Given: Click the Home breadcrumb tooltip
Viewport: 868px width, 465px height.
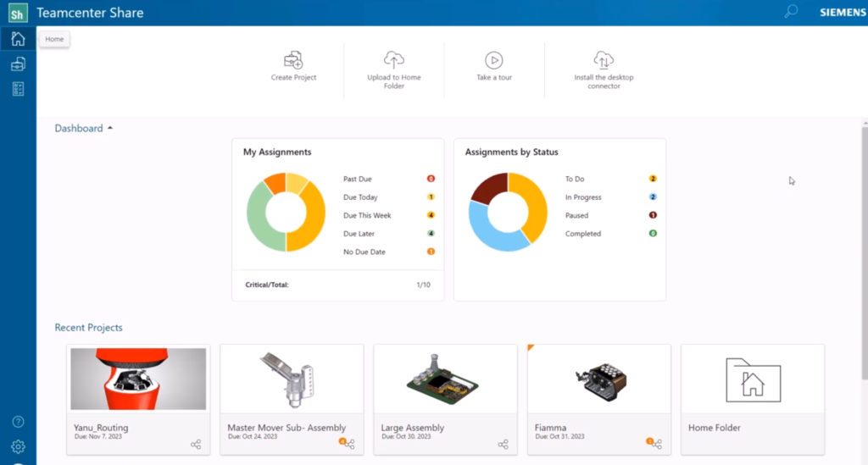Looking at the screenshot, I should (54, 39).
